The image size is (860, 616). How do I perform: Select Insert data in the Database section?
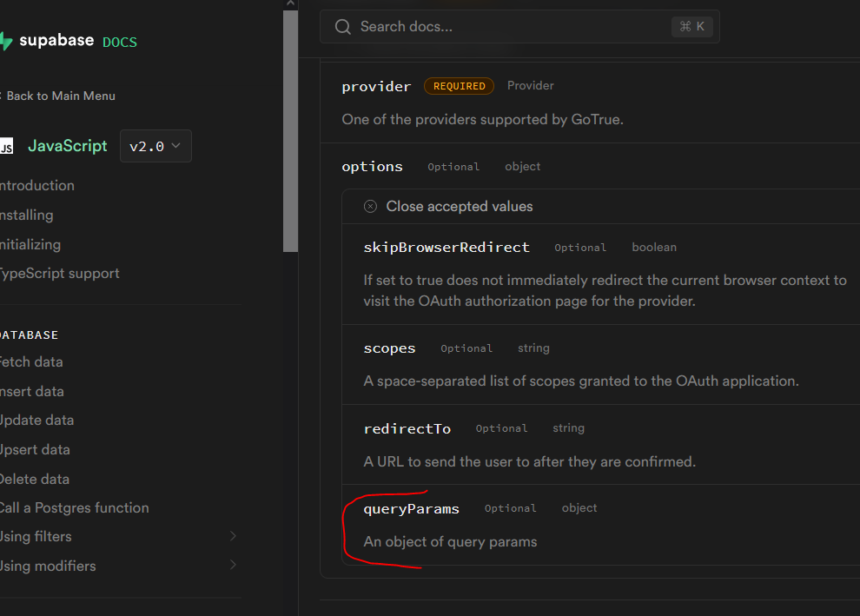click(x=31, y=391)
